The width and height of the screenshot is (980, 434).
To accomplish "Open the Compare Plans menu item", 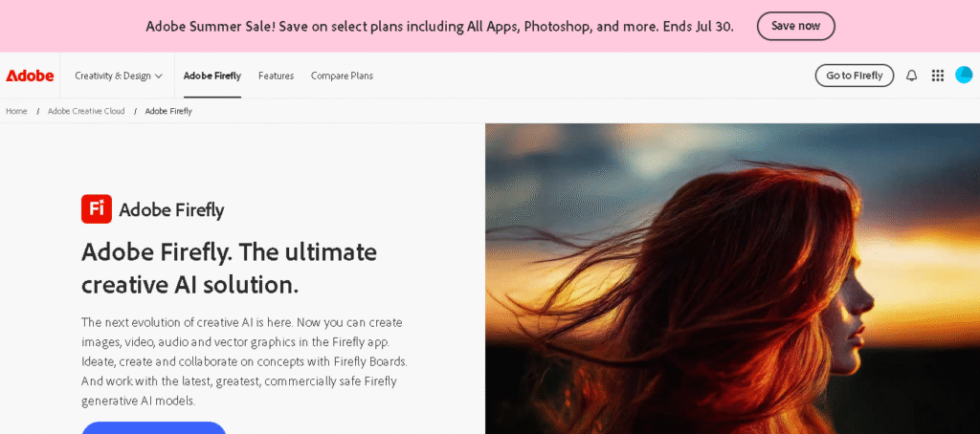I will tap(342, 76).
